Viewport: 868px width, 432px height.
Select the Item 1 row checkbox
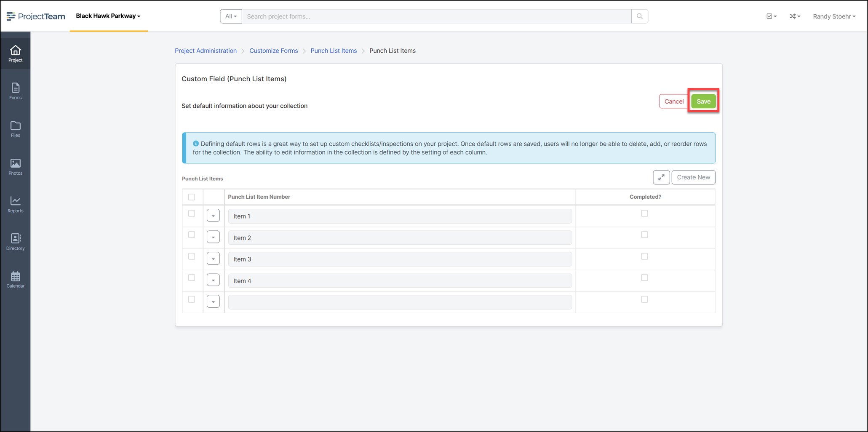(192, 213)
